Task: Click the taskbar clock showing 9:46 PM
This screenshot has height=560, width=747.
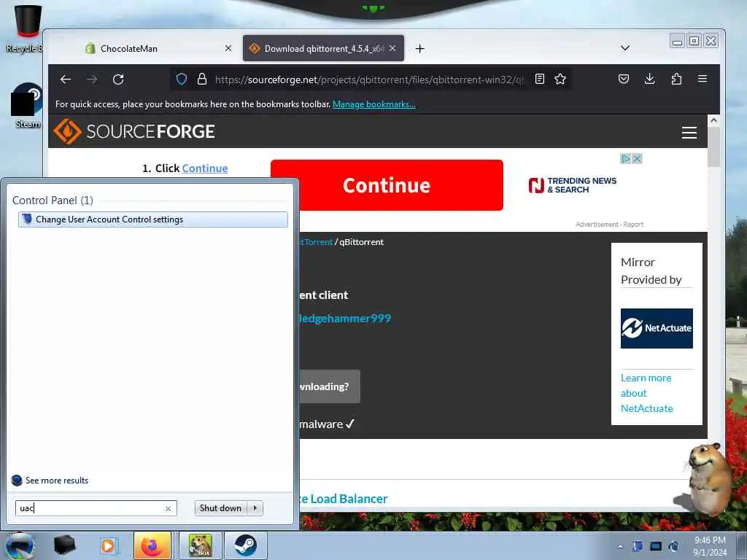Action: [710, 546]
